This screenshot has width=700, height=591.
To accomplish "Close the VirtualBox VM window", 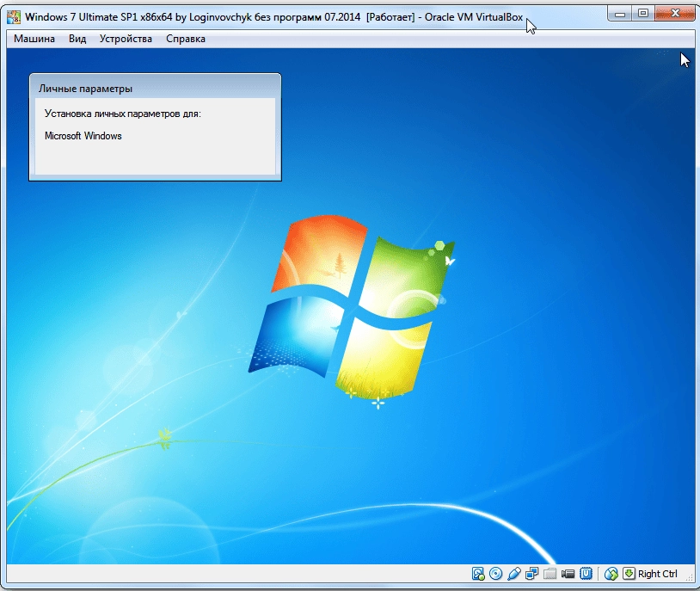I will 674,15.
